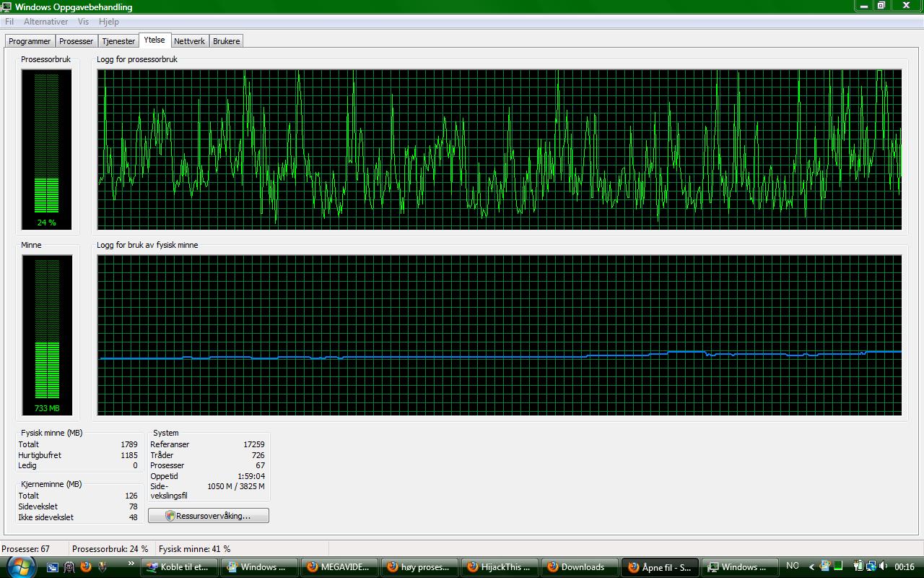Open the Vis menu

click(x=84, y=22)
